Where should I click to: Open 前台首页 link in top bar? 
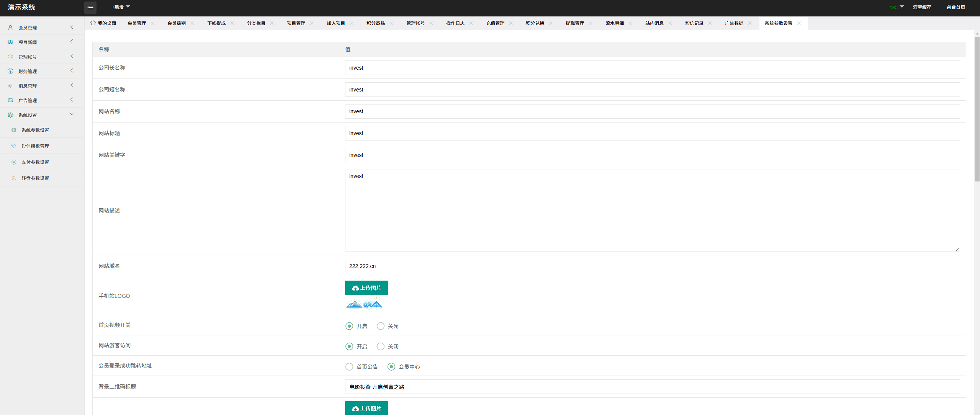coord(956,7)
